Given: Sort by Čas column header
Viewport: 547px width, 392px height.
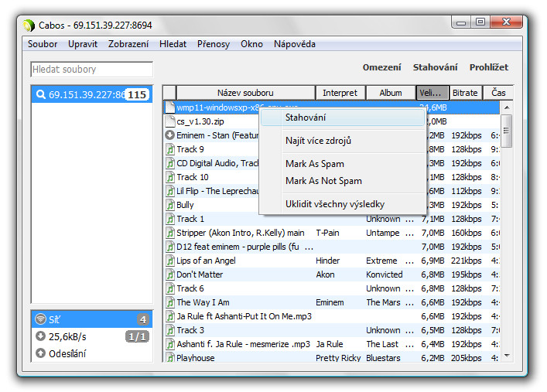Looking at the screenshot, I should tap(498, 93).
